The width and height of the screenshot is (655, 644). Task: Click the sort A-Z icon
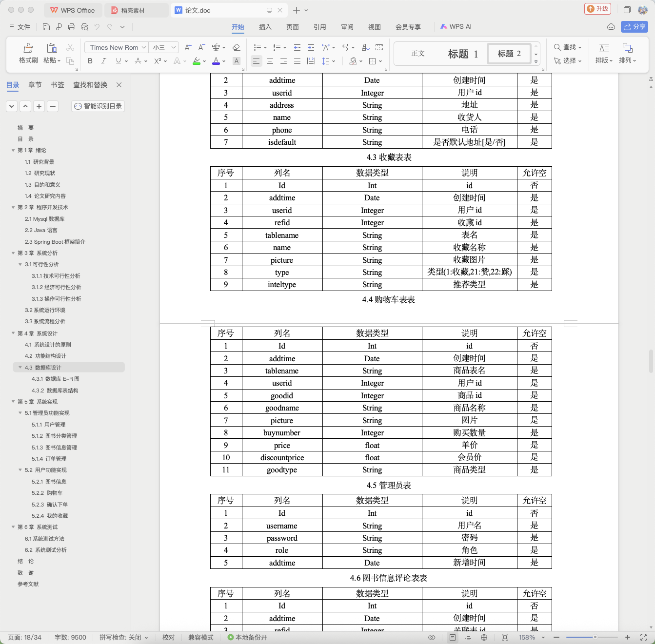click(x=366, y=47)
